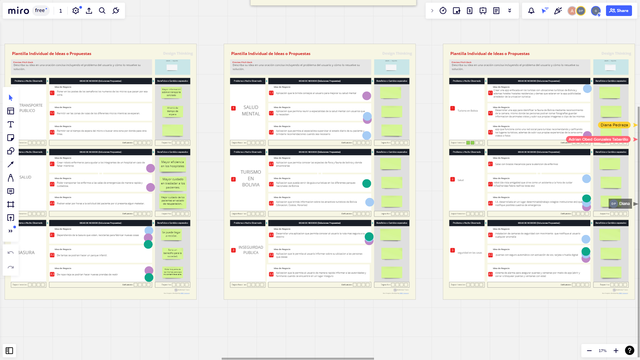
Task: Open the Upload tool
Action: [x=11, y=218]
